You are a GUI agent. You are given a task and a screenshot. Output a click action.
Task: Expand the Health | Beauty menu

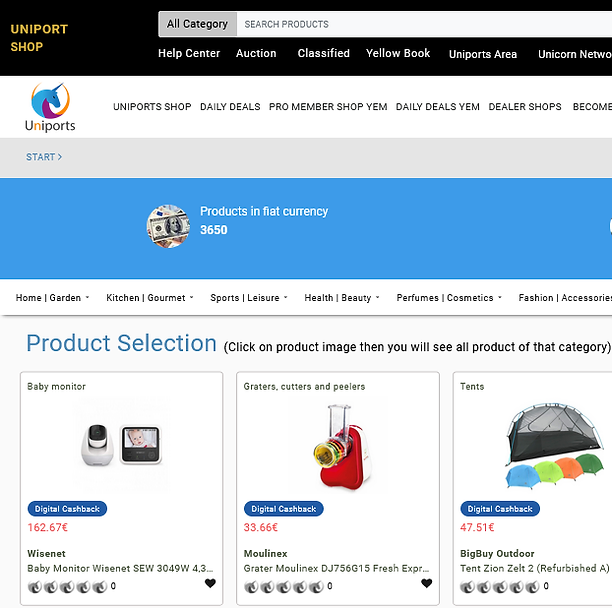(342, 298)
